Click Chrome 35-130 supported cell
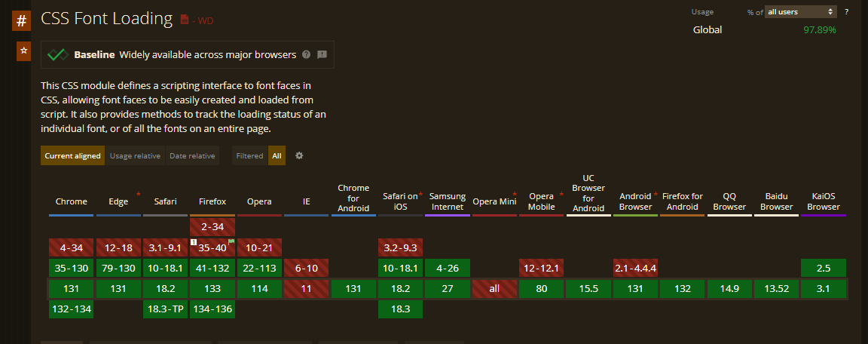The image size is (868, 344). tap(72, 268)
